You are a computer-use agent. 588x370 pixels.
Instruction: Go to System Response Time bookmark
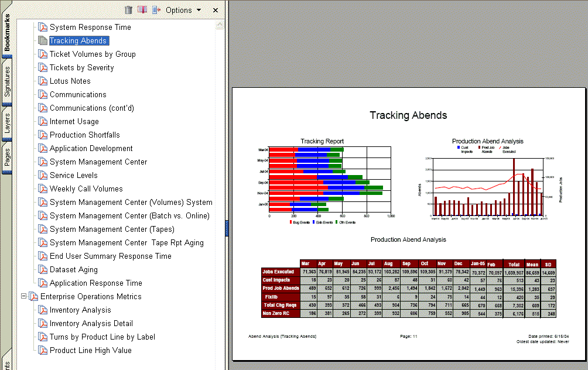(x=90, y=27)
